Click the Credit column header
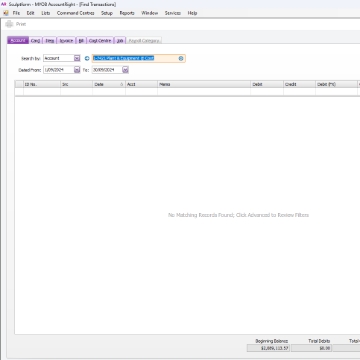 click(x=299, y=84)
